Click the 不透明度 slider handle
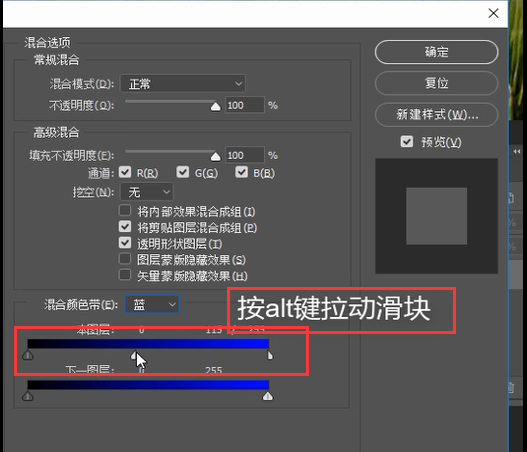 click(215, 107)
